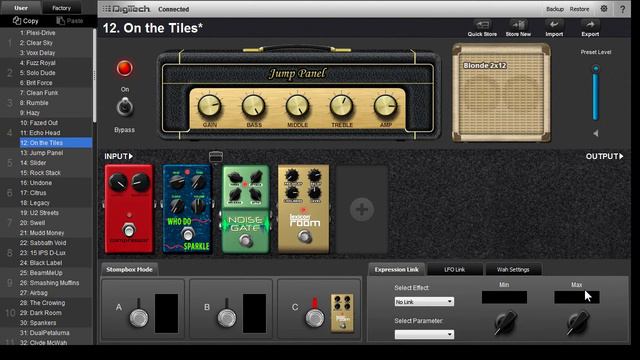This screenshot has height=360, width=640.
Task: Click Backup in the top bar
Action: pos(555,9)
